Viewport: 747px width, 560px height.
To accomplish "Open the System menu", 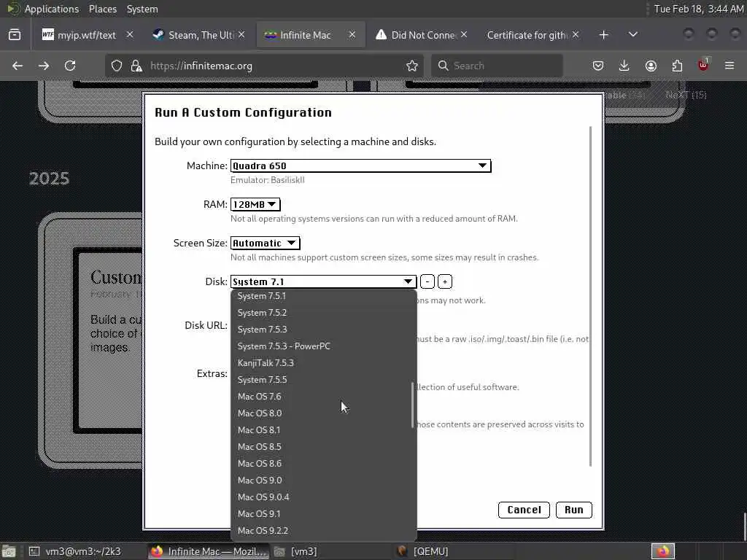I will tap(142, 9).
